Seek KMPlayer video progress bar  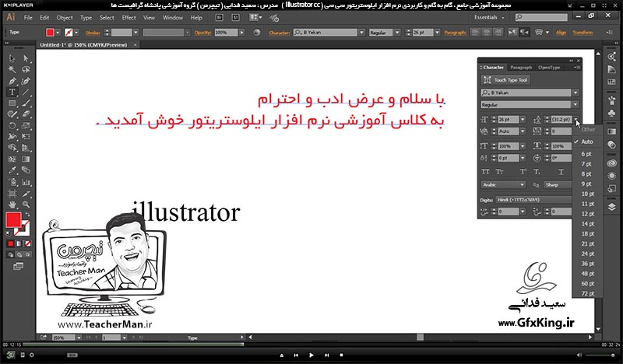[x=311, y=345]
